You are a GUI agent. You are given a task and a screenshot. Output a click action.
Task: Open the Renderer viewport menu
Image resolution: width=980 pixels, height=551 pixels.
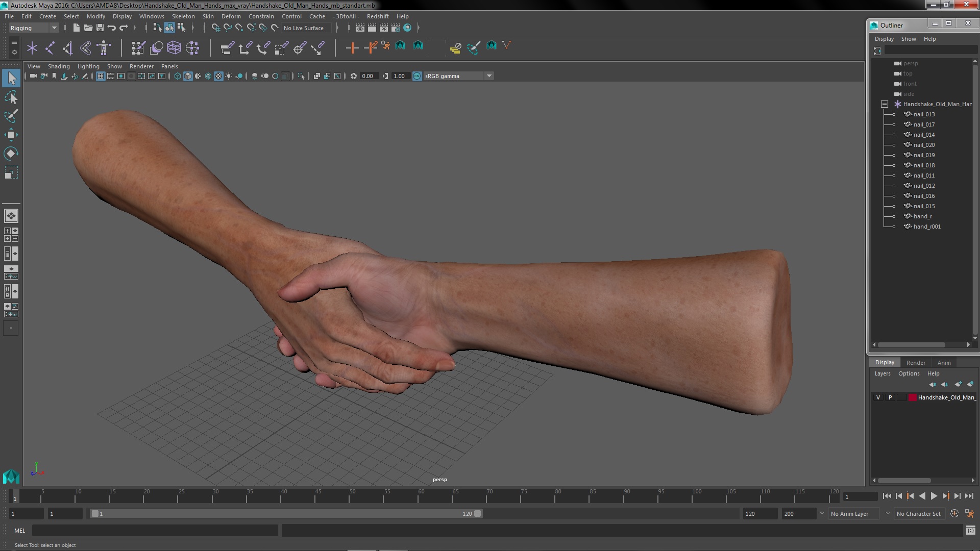pos(141,66)
